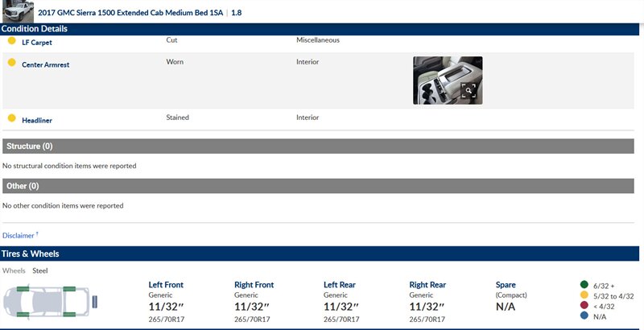Open the Center Armrest condition item
644x330 pixels.
pyautogui.click(x=46, y=64)
